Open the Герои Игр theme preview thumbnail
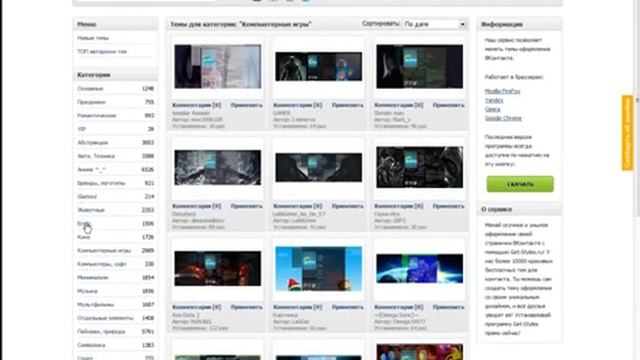Screen dimensions: 640x360 pyautogui.click(x=420, y=167)
